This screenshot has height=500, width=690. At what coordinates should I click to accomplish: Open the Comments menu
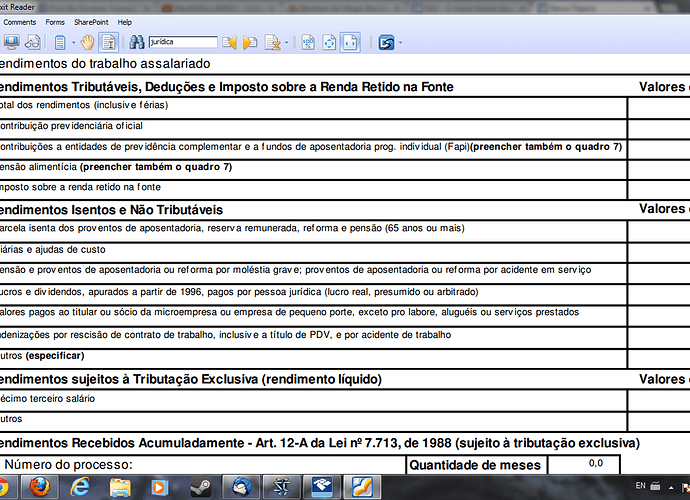(19, 22)
